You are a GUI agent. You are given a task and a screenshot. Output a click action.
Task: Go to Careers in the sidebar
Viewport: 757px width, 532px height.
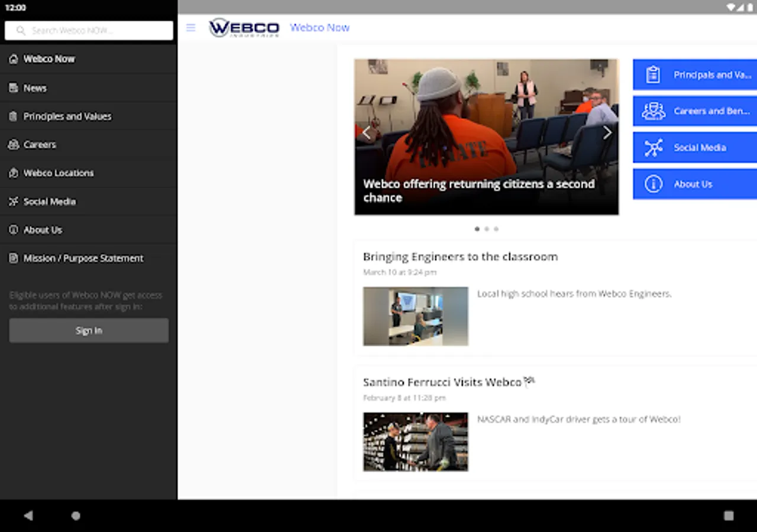[89, 145]
